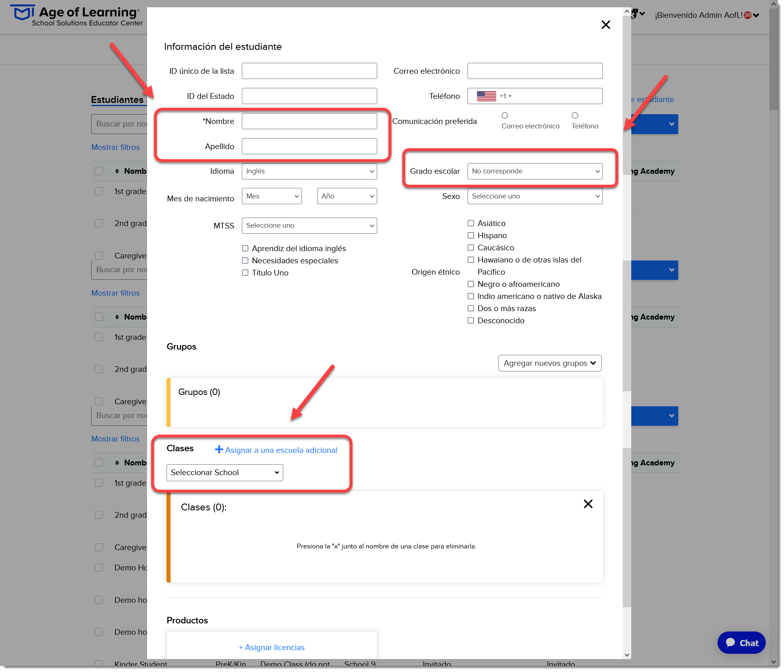Click the first Mostrar filtros link
This screenshot has width=784, height=672.
pos(115,147)
